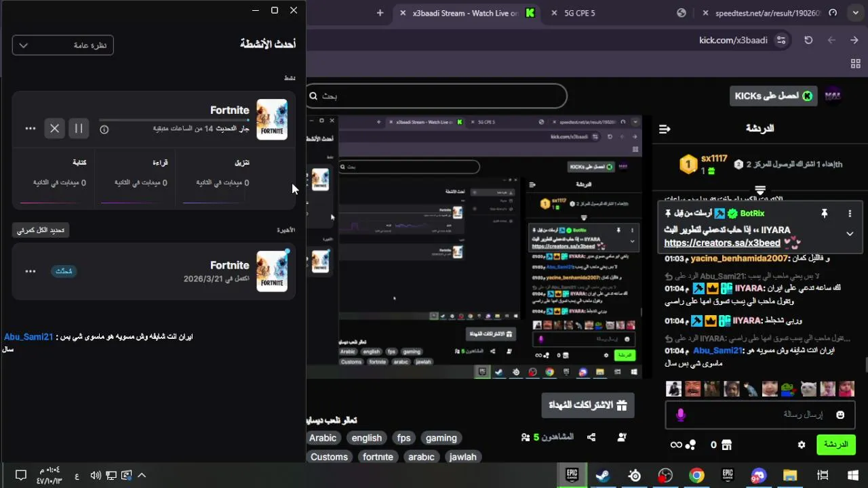This screenshot has width=868, height=488.
Task: Open chat settings gear
Action: pos(802,445)
